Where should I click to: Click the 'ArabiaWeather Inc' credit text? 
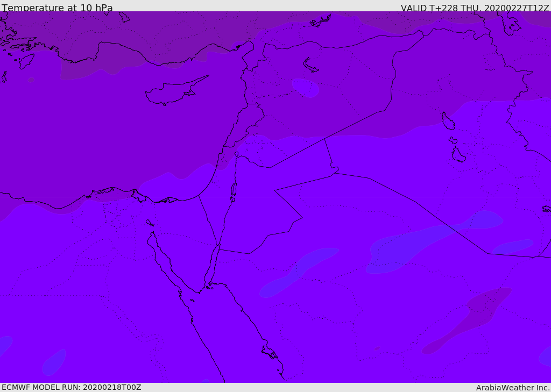pyautogui.click(x=512, y=388)
